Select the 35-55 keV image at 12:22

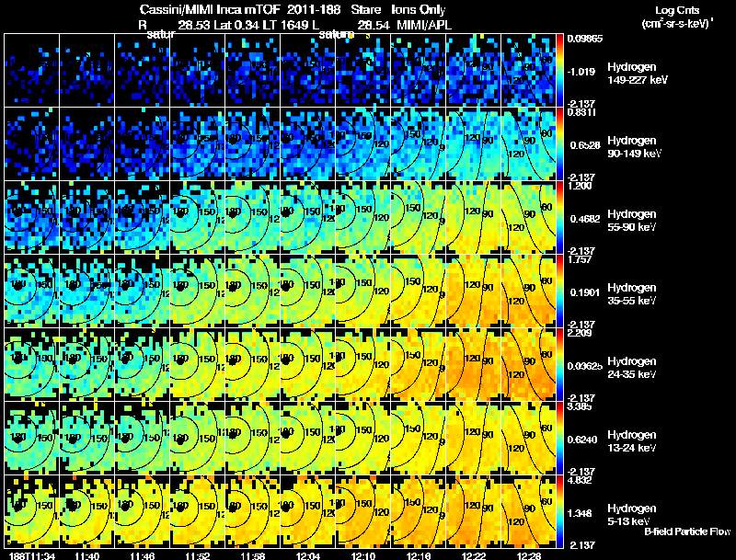tap(474, 291)
